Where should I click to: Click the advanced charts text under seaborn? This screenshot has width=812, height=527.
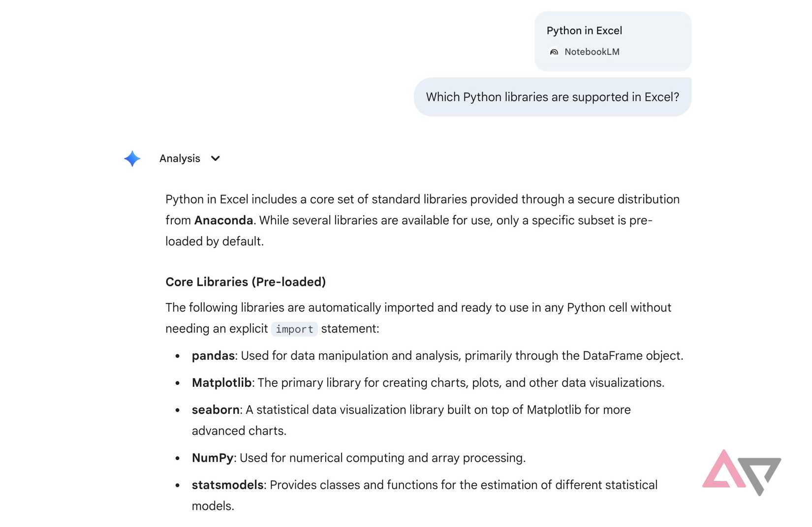coord(239,431)
